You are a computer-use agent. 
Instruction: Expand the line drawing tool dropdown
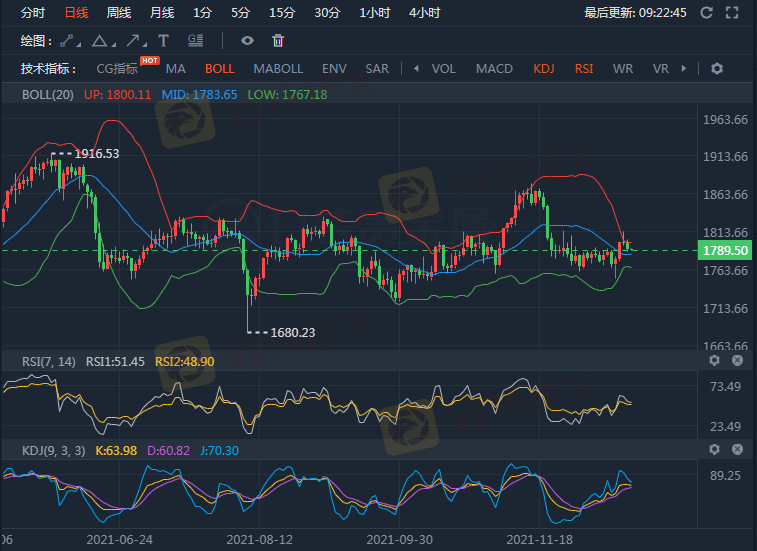[80, 41]
